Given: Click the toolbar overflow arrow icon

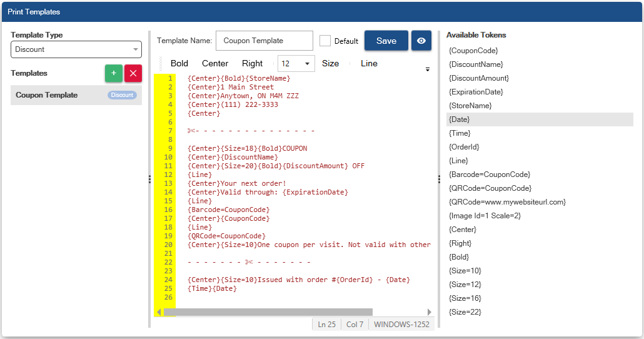Looking at the screenshot, I should click(428, 69).
